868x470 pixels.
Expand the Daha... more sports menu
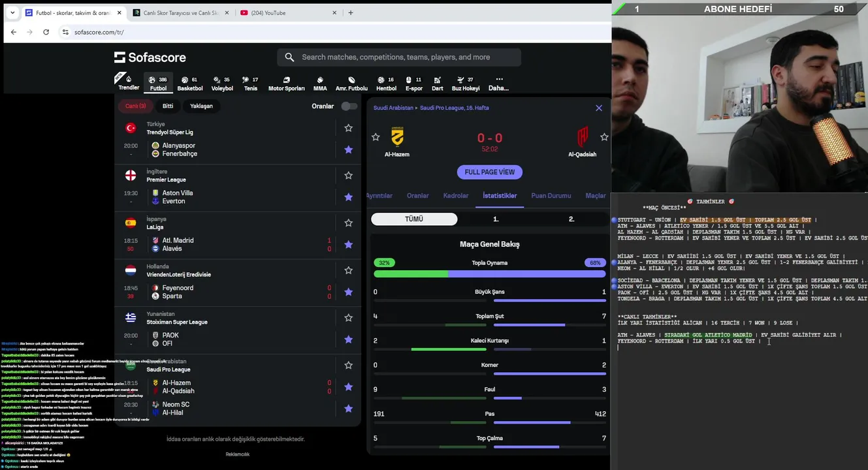499,83
